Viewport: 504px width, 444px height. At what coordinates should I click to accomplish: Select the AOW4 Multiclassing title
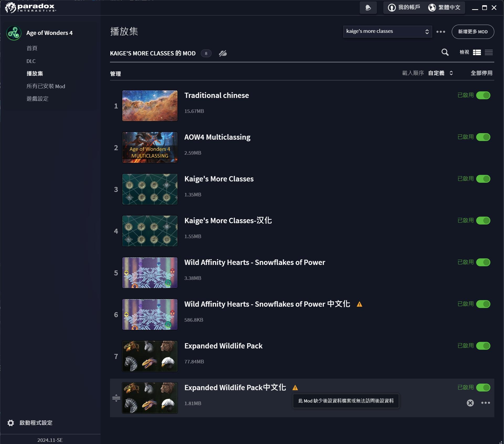click(217, 137)
